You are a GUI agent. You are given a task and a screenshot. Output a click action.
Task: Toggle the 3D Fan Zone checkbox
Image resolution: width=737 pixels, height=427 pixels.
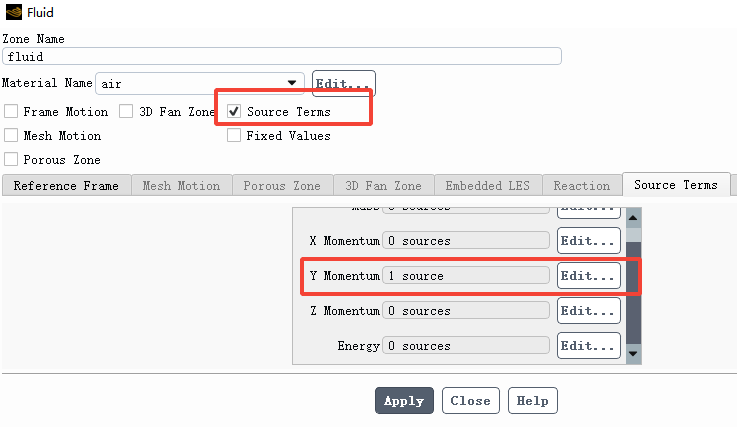[x=127, y=112]
